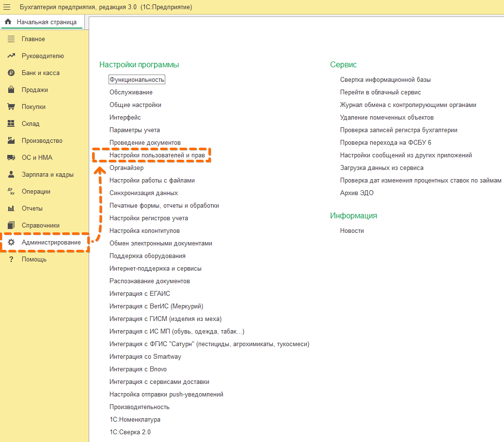Click the Отчеты bar chart icon
This screenshot has width=504, height=442.
11,209
